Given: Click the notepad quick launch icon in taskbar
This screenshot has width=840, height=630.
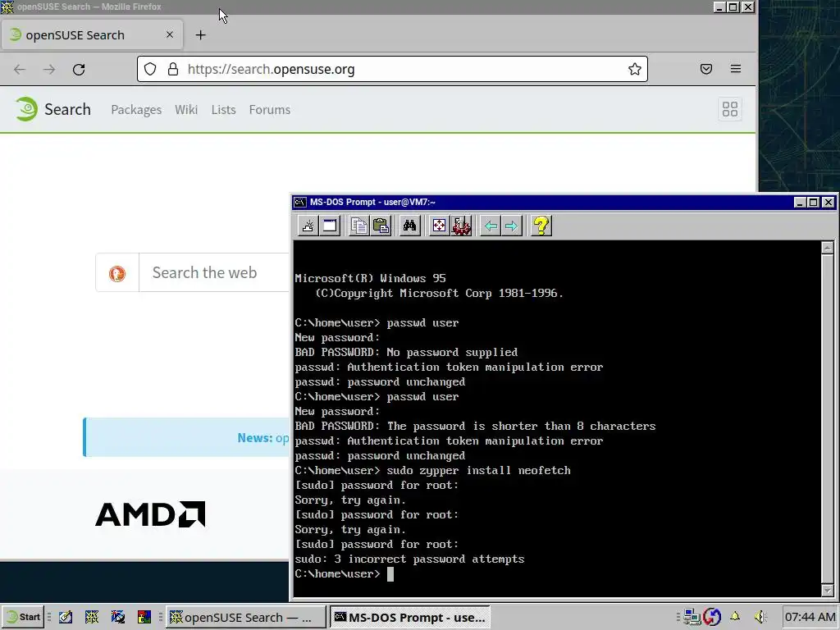Looking at the screenshot, I should click(66, 617).
